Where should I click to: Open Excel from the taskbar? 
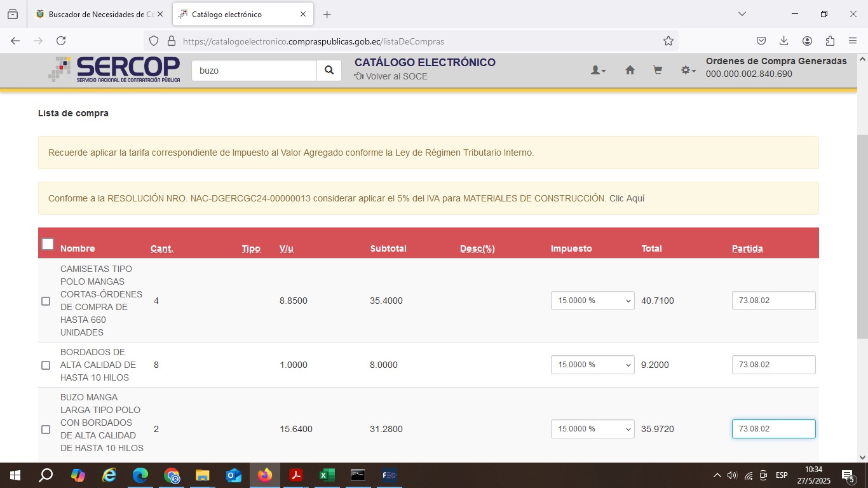coord(327,475)
